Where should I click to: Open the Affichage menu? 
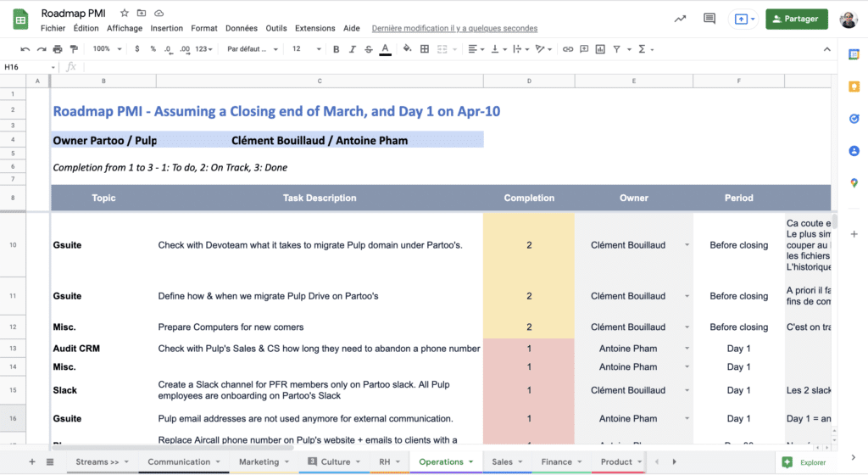[125, 28]
